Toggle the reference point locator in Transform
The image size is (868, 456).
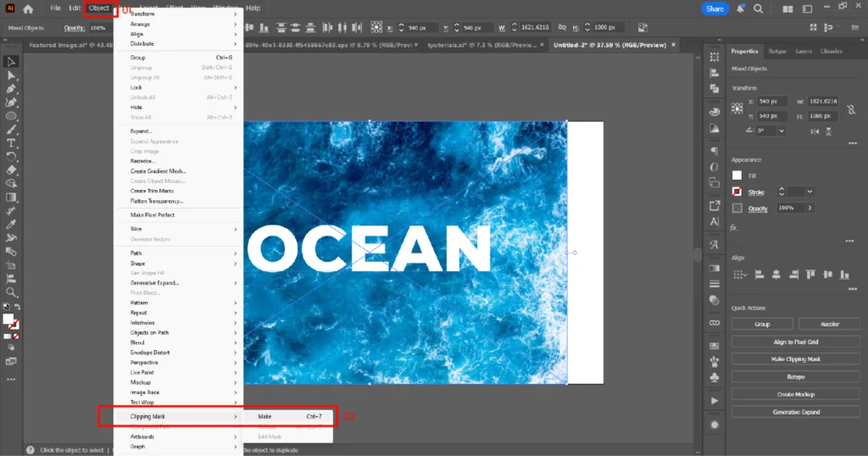[737, 108]
